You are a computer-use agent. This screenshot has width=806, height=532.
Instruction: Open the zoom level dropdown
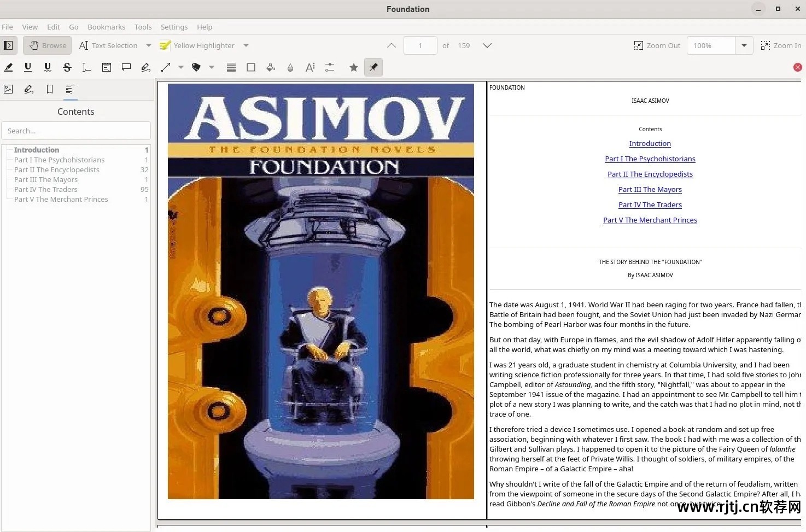coord(744,45)
